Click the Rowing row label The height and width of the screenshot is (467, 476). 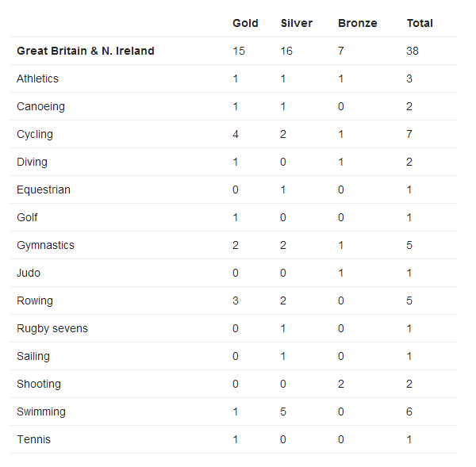[x=35, y=300]
